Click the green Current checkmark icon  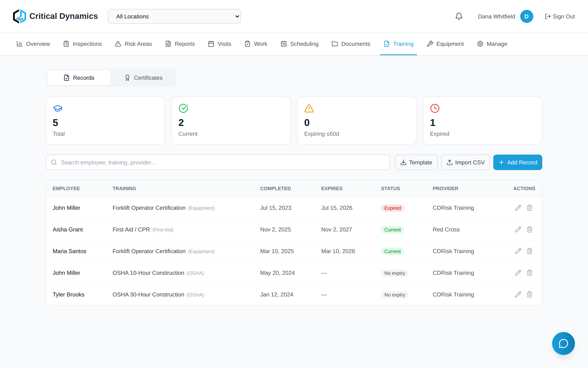(183, 108)
